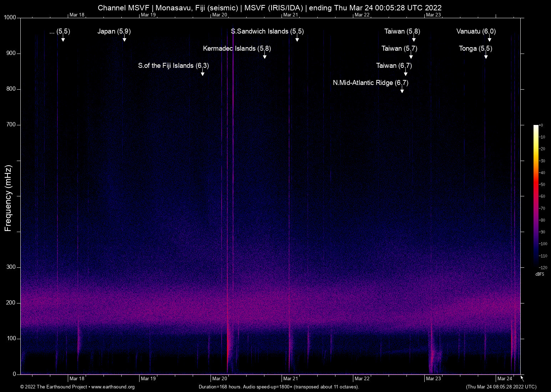Click the arrow beneath Vanuatu (6.0) label
551x392 pixels.
click(x=490, y=39)
